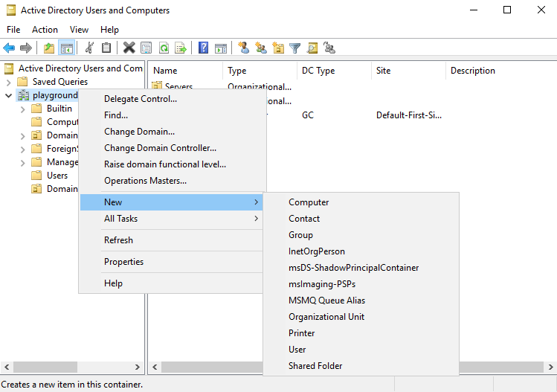Open the View menu
Image resolution: width=557 pixels, height=392 pixels.
(79, 30)
